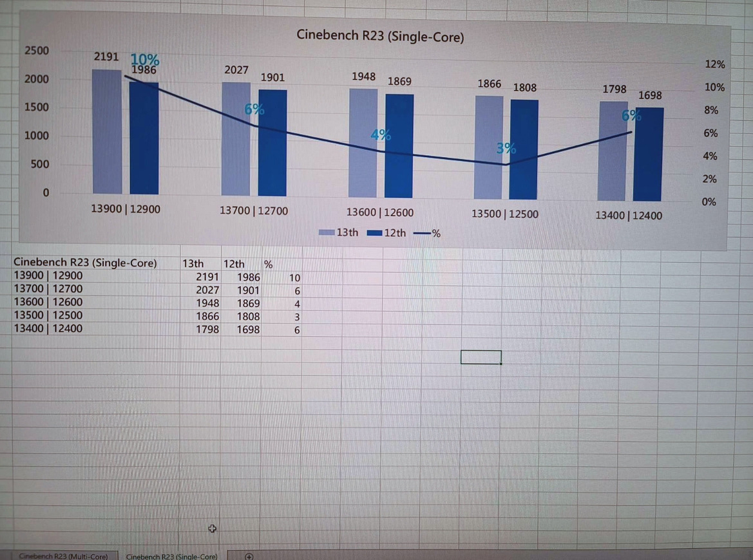The width and height of the screenshot is (753, 560).
Task: Switch to Cinebench R23 (Multi-Core) sheet tab
Action: 63,555
